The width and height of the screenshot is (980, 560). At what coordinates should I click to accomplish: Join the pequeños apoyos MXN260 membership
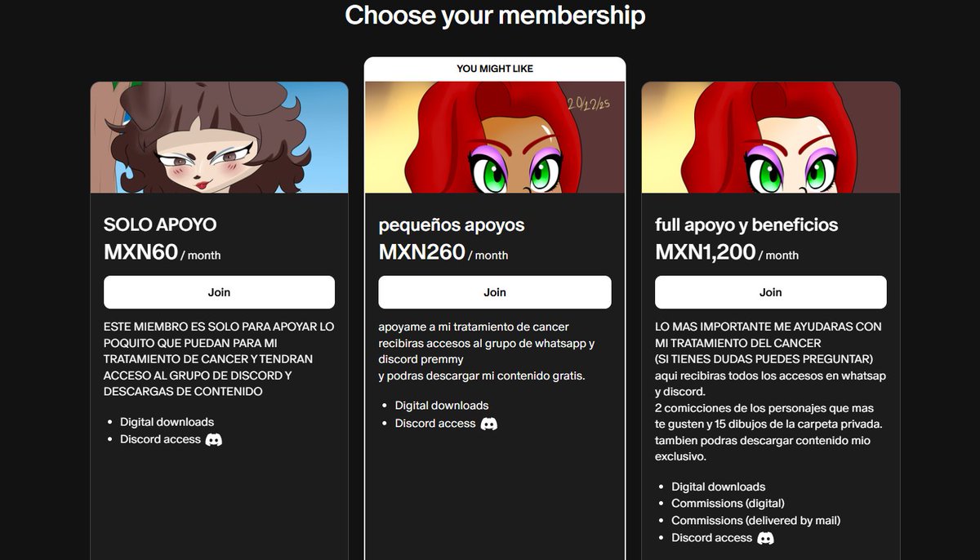495,292
